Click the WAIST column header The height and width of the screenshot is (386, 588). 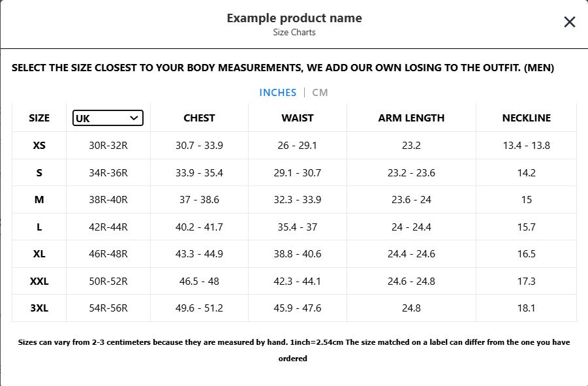[x=298, y=118]
